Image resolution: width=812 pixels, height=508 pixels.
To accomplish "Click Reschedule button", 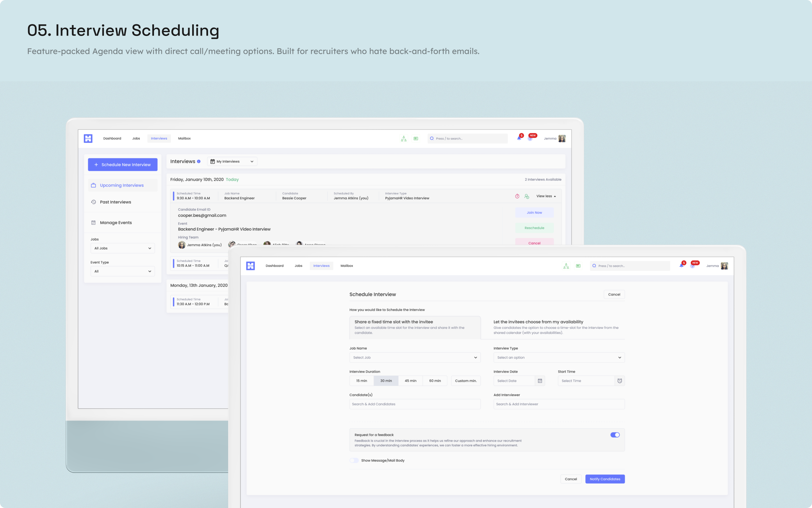I will 534,228.
